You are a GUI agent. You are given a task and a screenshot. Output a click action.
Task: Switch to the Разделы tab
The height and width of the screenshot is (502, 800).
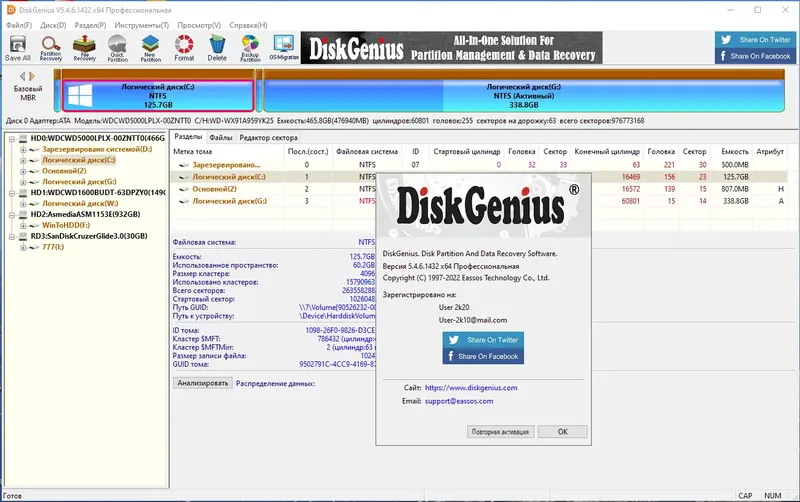188,137
